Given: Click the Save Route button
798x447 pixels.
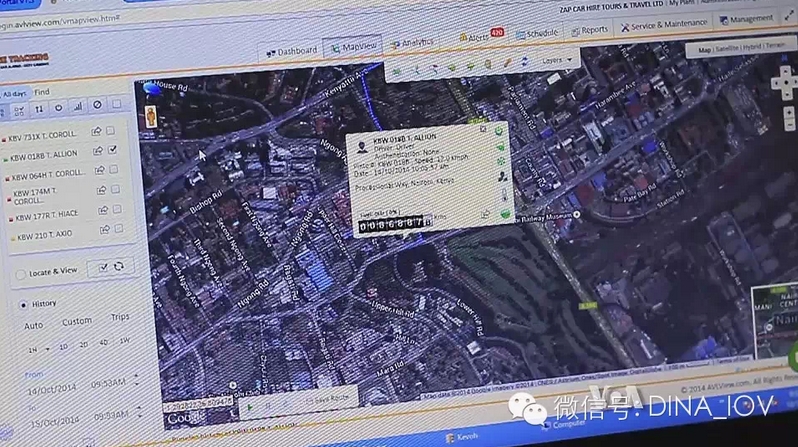Looking at the screenshot, I should click(x=327, y=400).
